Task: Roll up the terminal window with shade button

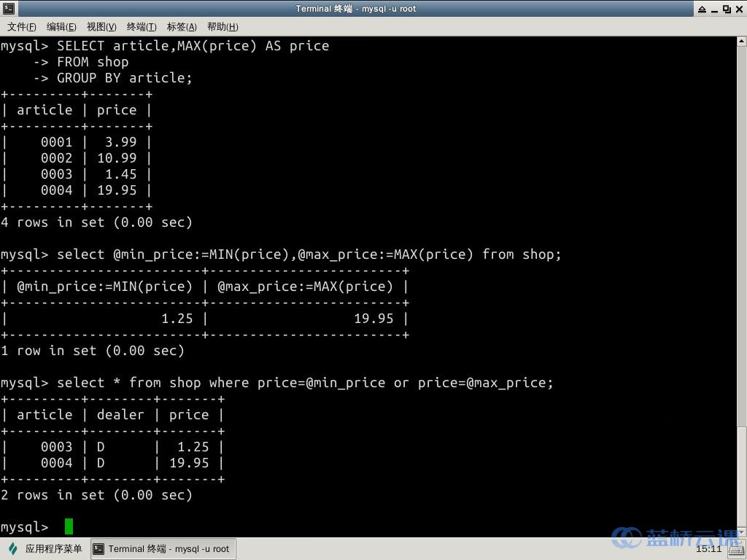Action: pos(702,9)
